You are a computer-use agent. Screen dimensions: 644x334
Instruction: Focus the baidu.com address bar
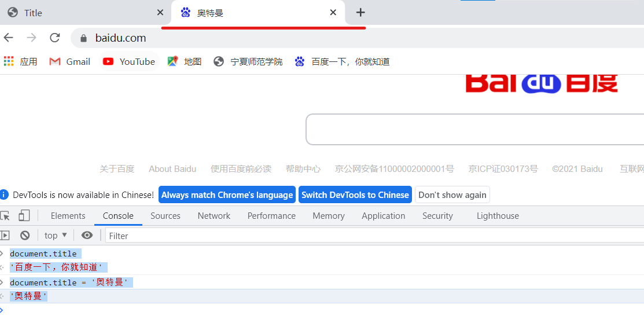point(358,38)
